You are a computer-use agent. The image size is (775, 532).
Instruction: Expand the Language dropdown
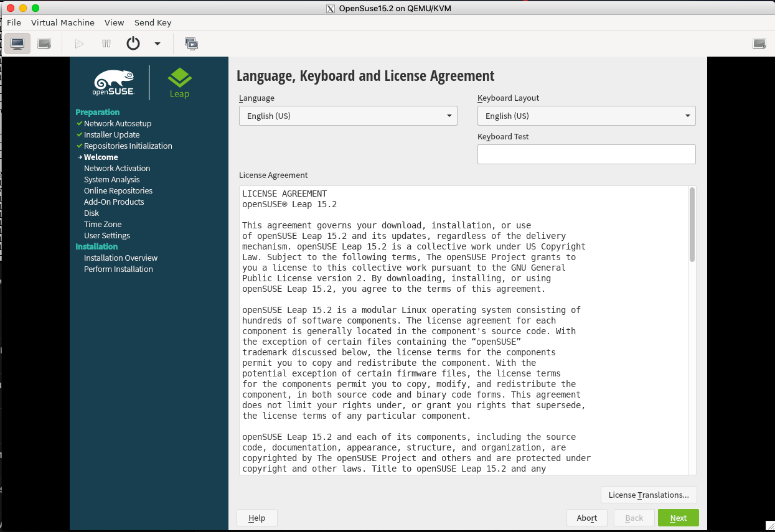tap(348, 116)
